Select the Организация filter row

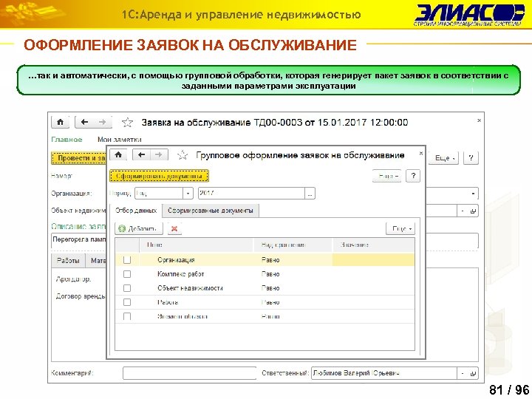point(265,260)
